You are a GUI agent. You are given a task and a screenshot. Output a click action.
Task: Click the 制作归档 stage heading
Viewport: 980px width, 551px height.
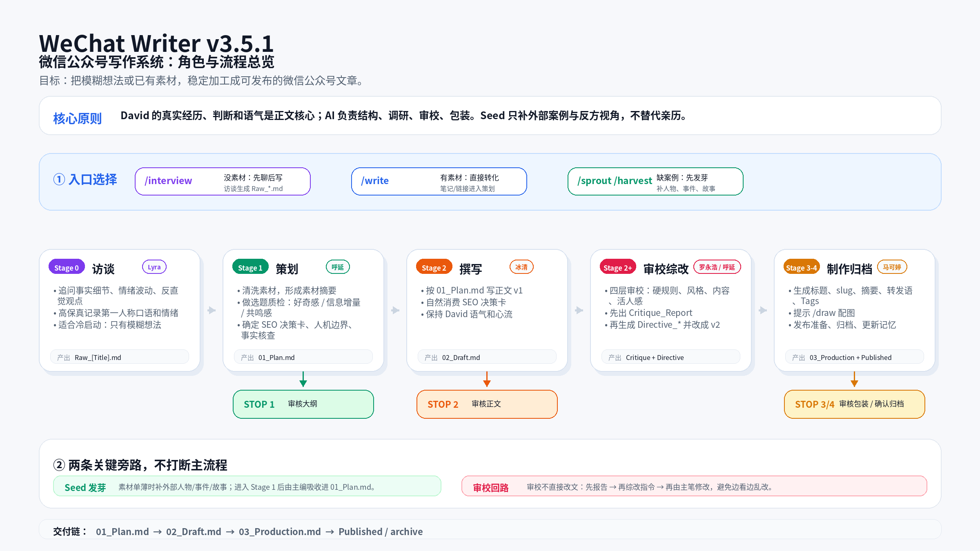[850, 269]
